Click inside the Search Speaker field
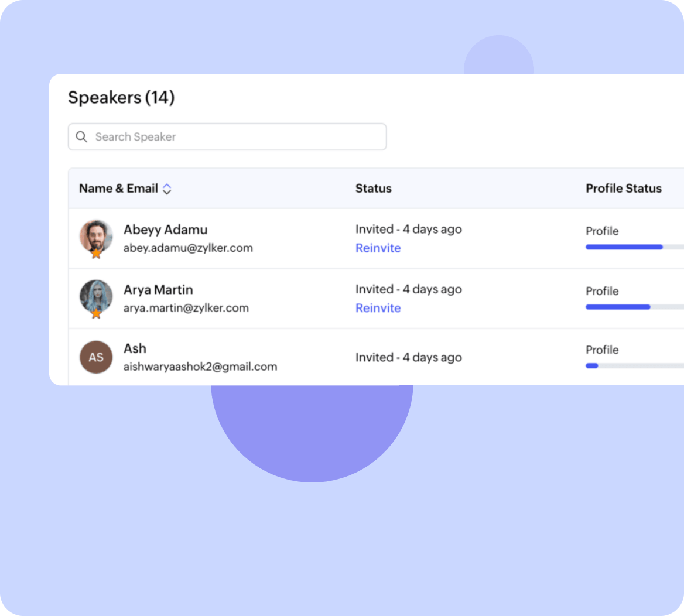This screenshot has width=684, height=616. 227,136
